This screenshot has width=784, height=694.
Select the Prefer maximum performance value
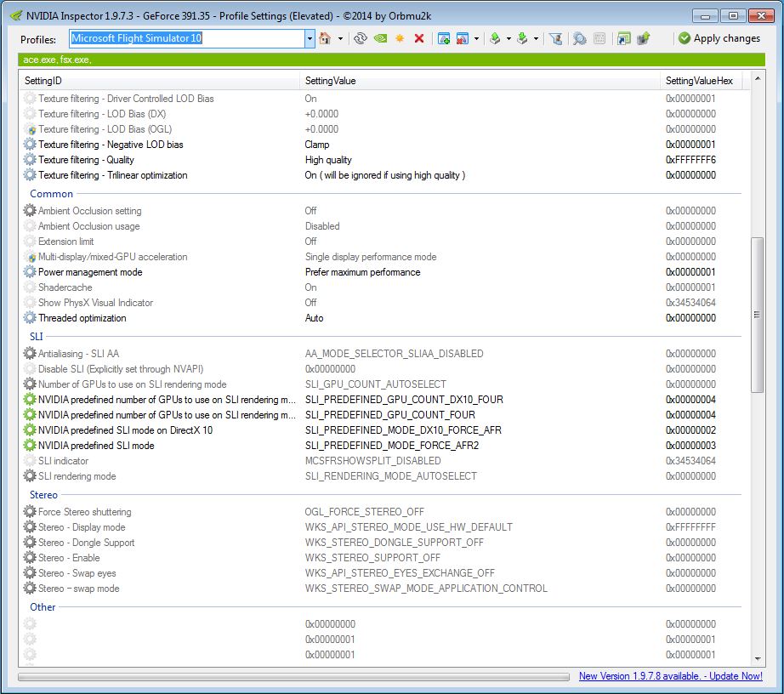point(362,272)
